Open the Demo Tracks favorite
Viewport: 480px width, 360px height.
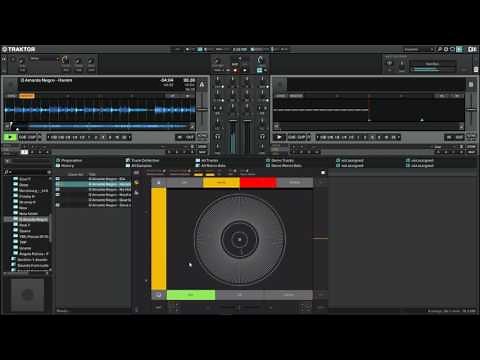[x=280, y=160]
